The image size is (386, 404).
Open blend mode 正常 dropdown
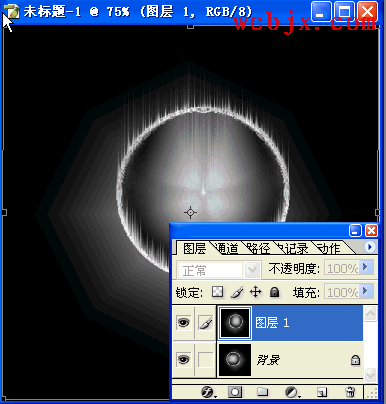point(252,270)
